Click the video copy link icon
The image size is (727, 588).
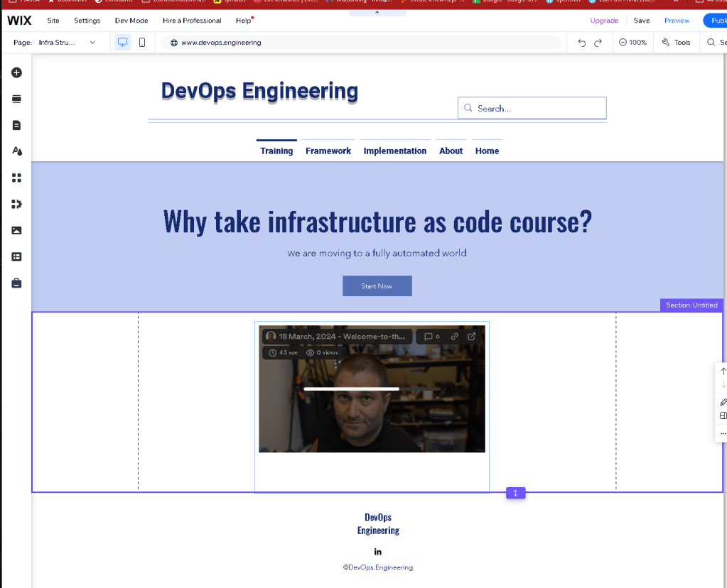[x=455, y=337]
